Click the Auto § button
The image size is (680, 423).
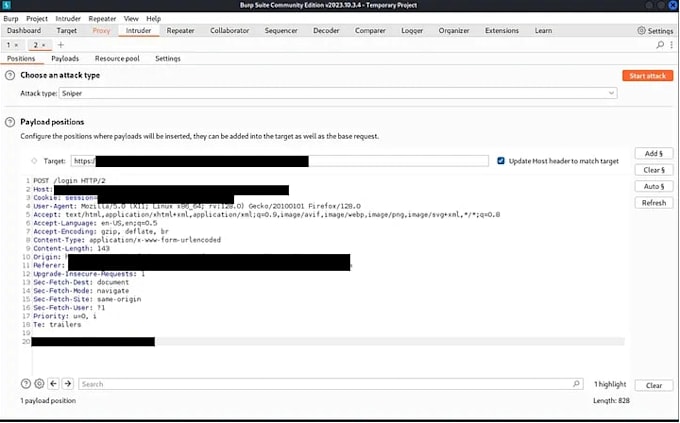click(x=654, y=186)
